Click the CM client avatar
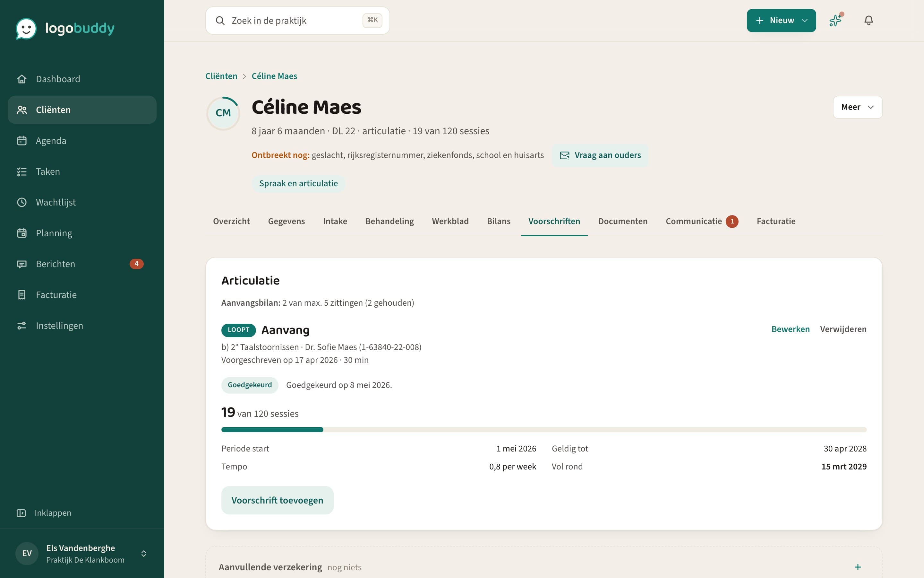This screenshot has width=924, height=578. 223,113
